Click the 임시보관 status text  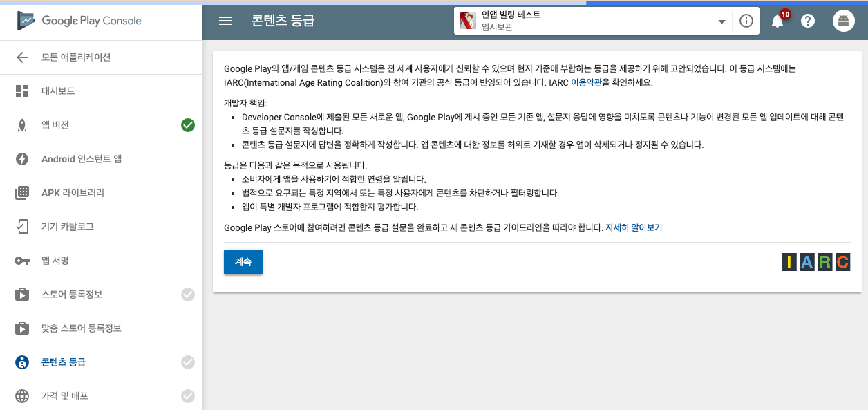(x=498, y=28)
